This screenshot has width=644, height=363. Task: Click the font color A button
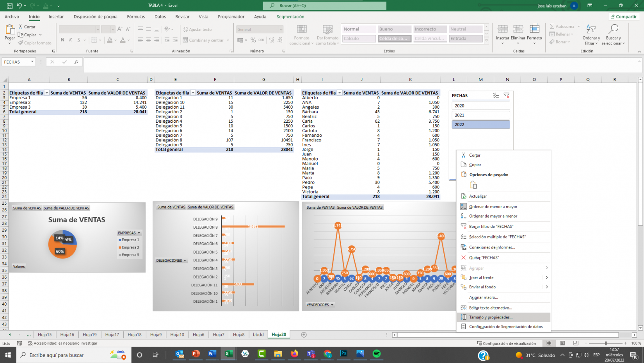click(123, 40)
